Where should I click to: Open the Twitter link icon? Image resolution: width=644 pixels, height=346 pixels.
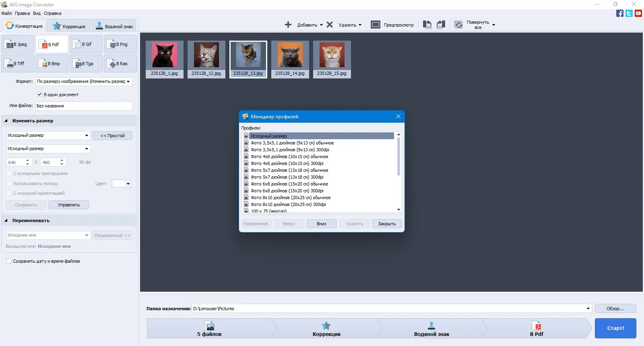tap(629, 13)
